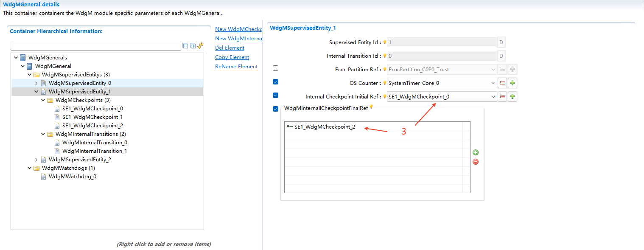Screen dimensions: 644x250
Task: Click green plus beside Internal Checkpoint Initial Ref
Action: (x=512, y=97)
